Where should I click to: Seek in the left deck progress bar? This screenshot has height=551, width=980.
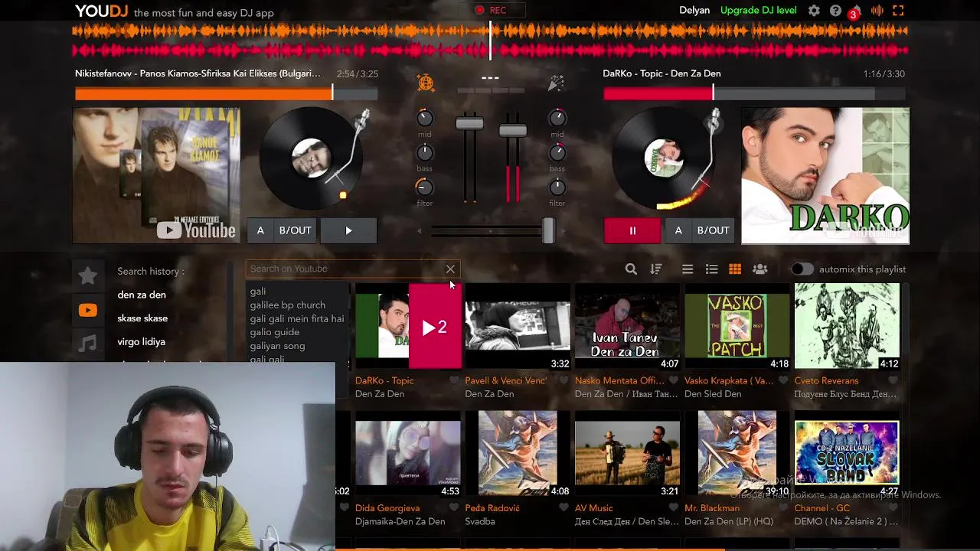(227, 93)
